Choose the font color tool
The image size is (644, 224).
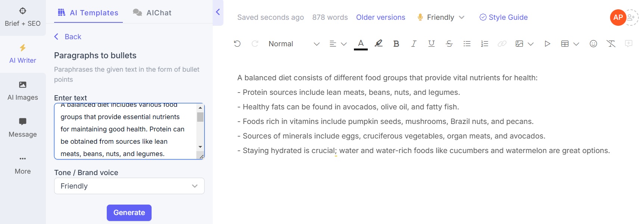click(361, 44)
